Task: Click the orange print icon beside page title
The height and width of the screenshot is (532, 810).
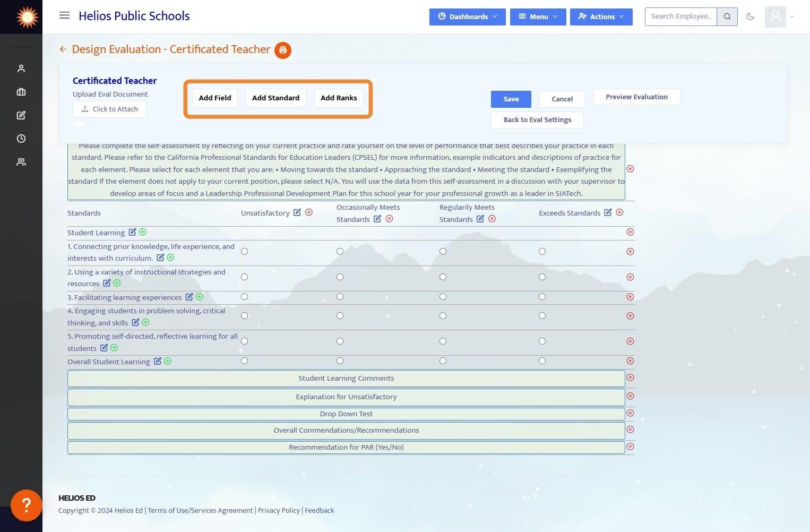Action: click(x=283, y=50)
